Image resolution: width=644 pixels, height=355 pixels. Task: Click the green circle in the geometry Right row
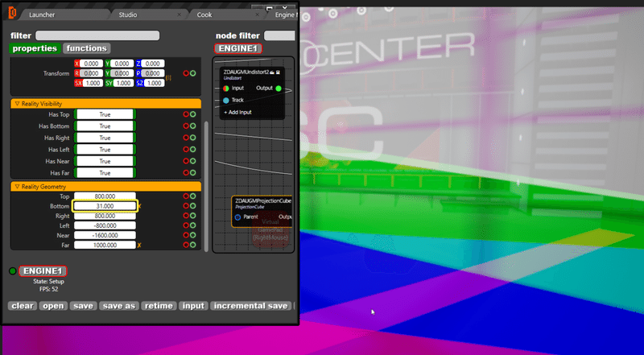(x=192, y=216)
